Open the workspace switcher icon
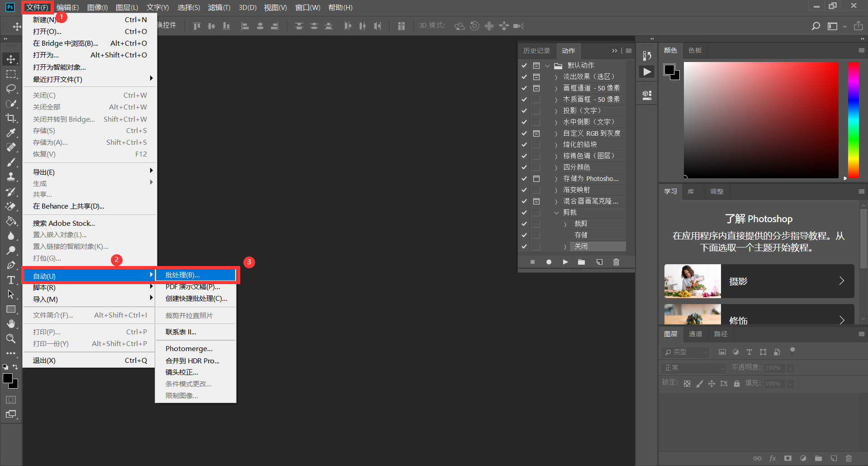868x466 pixels. (833, 26)
